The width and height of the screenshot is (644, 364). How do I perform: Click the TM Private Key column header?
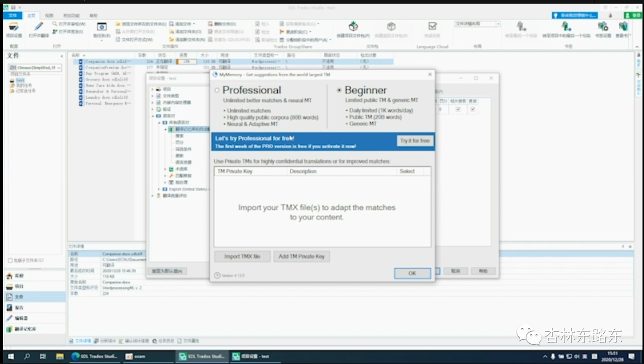(250, 171)
